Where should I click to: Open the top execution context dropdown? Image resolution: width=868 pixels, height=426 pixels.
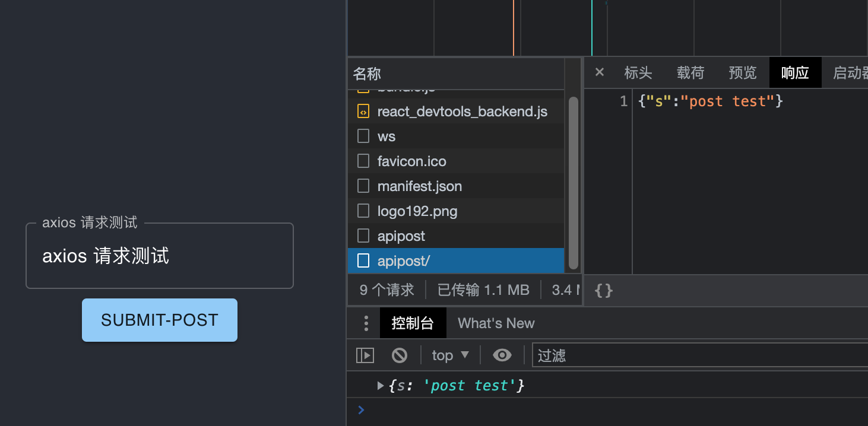450,355
